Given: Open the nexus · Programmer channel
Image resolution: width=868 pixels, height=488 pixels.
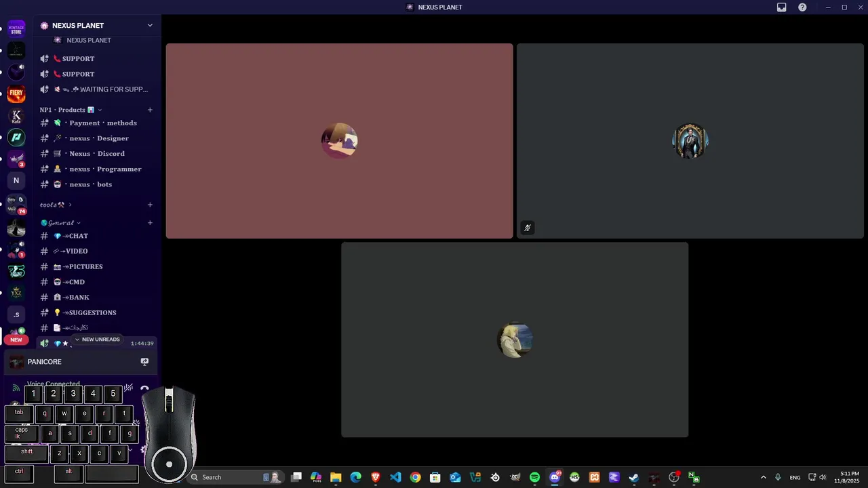Looking at the screenshot, I should 97,169.
